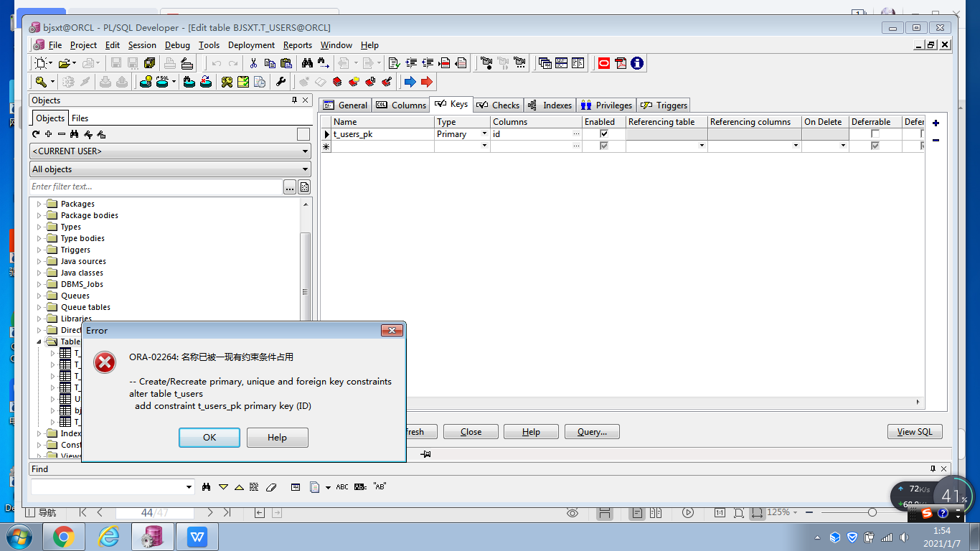Screen dimensions: 980x551
Task: Switch to the Files tab in Objects panel
Action: point(80,118)
